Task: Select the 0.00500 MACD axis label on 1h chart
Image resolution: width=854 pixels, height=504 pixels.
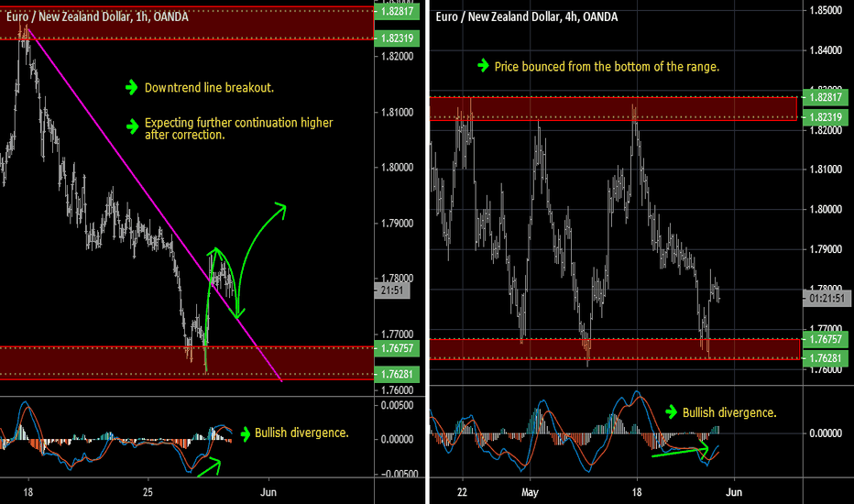Action: (x=397, y=405)
